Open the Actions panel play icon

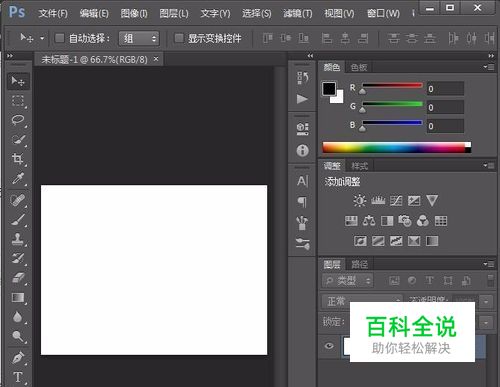(302, 99)
